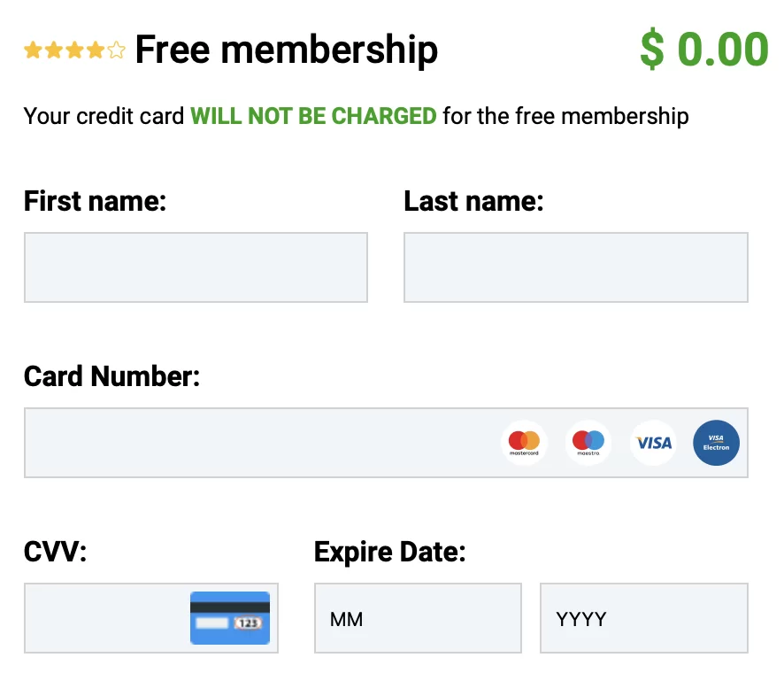The height and width of the screenshot is (673, 784).
Task: Click the Visa Electron logo icon
Action: 716,443
